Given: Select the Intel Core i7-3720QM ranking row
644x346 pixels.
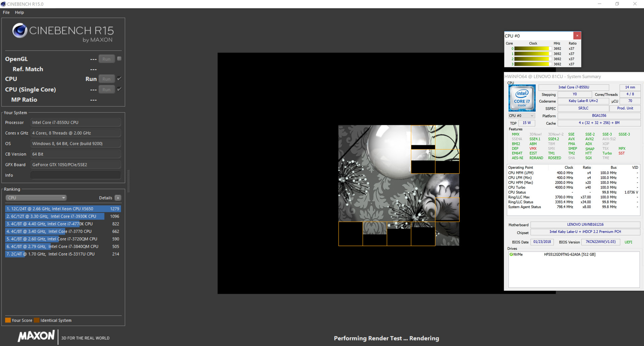Looking at the screenshot, I should click(63, 239).
